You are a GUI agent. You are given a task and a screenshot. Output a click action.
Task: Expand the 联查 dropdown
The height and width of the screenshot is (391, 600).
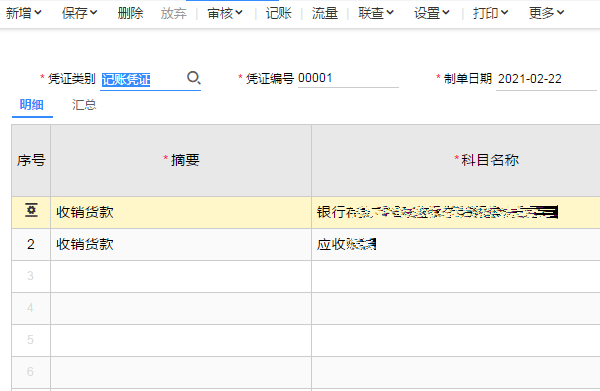coord(376,13)
